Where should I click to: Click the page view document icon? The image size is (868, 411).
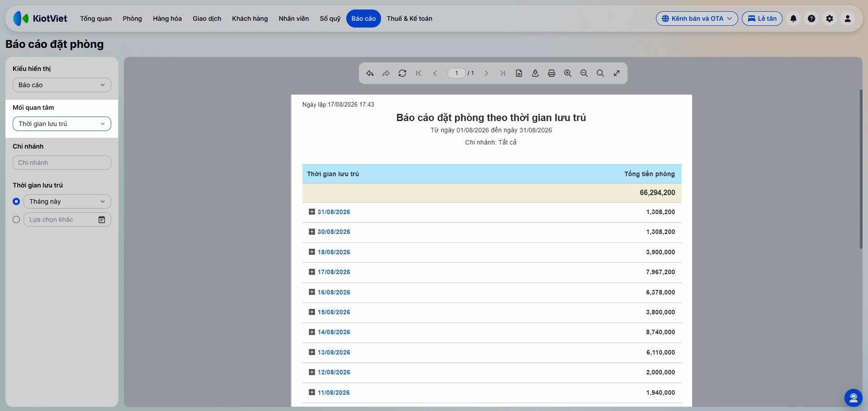[519, 73]
